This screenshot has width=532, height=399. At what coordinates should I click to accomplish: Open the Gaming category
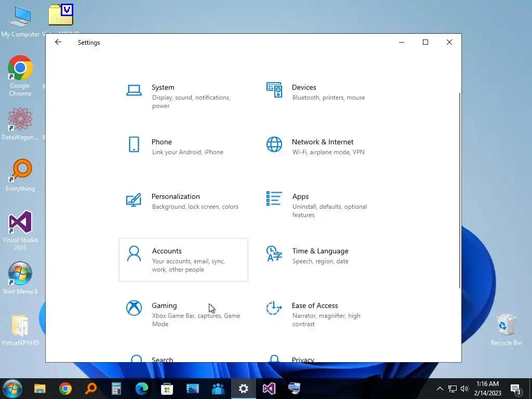183,314
